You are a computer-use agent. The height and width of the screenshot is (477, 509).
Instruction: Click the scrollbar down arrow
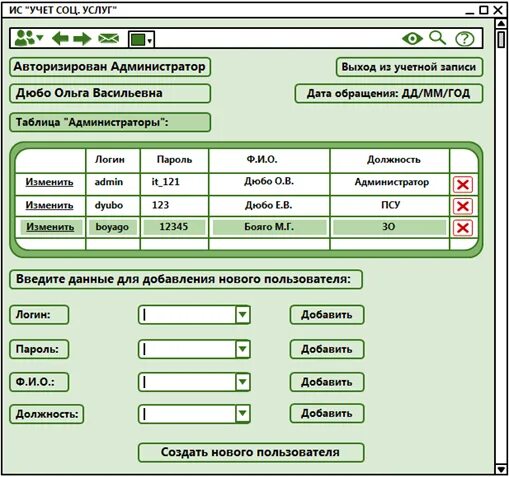click(501, 469)
